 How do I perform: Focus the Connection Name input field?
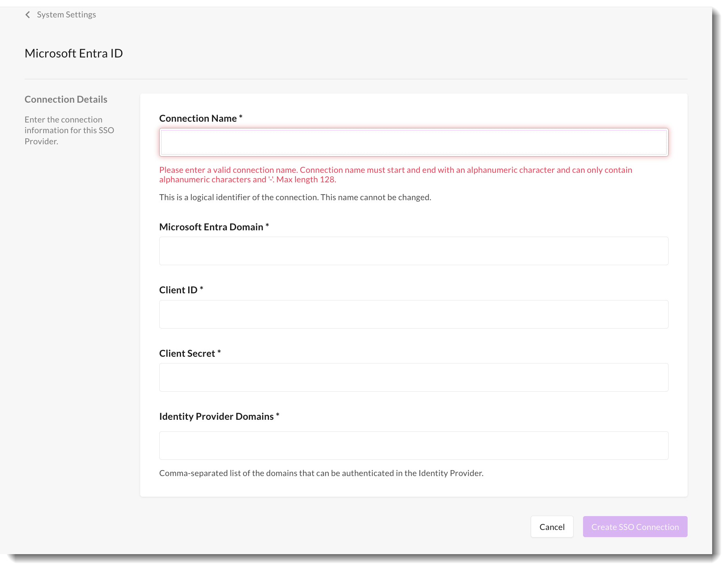(414, 142)
